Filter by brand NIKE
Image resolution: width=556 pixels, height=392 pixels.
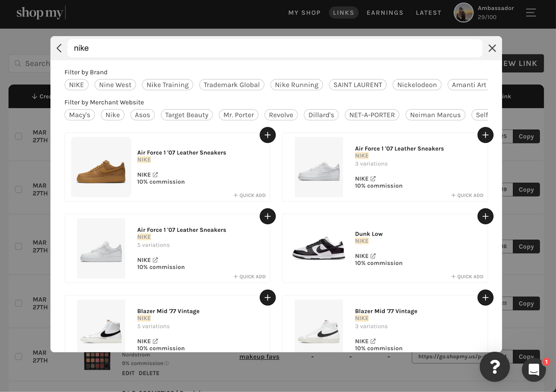[76, 85]
